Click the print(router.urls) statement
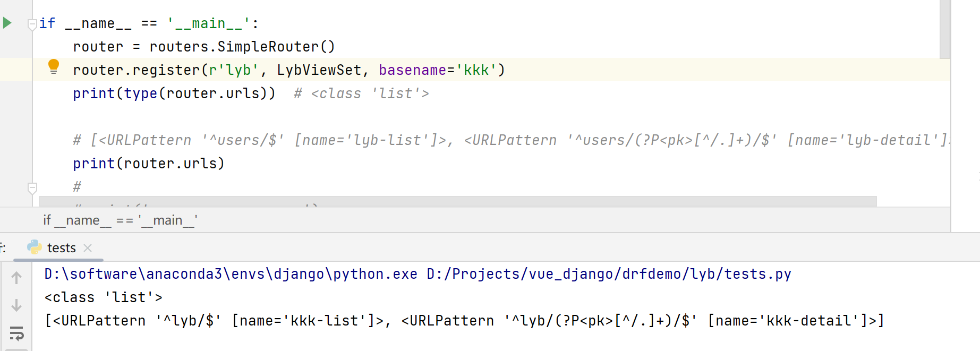Image resolution: width=980 pixels, height=351 pixels. (149, 164)
